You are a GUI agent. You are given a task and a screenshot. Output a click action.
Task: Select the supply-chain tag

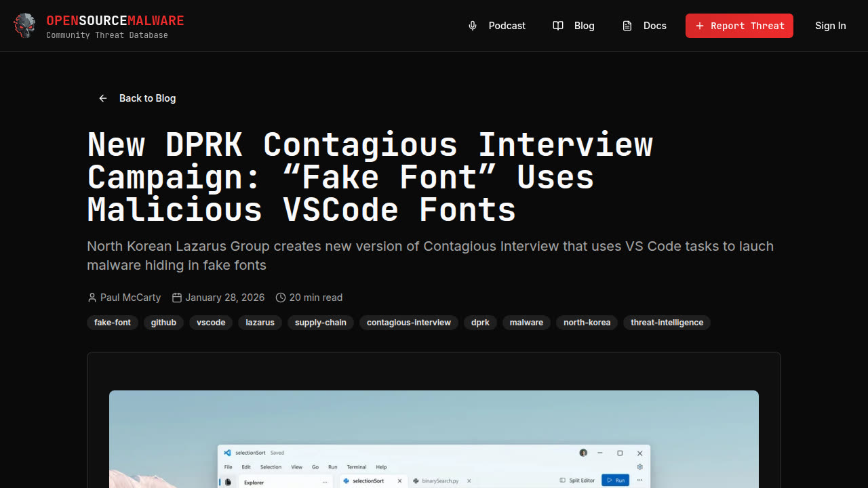pos(321,323)
